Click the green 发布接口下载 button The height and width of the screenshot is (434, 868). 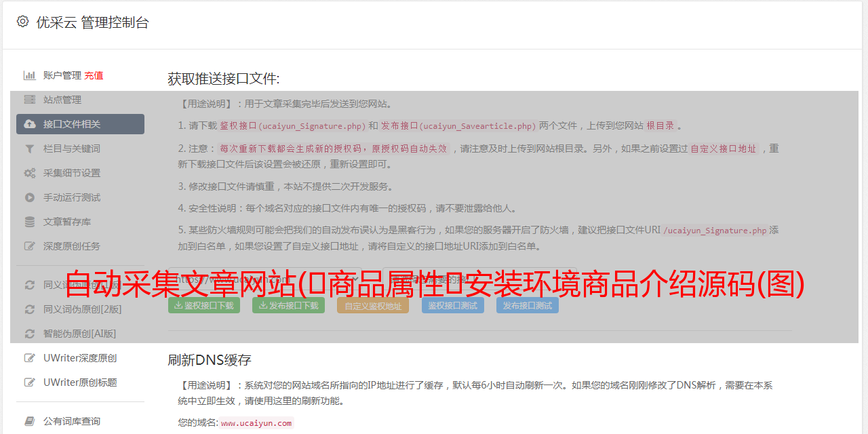coord(288,306)
